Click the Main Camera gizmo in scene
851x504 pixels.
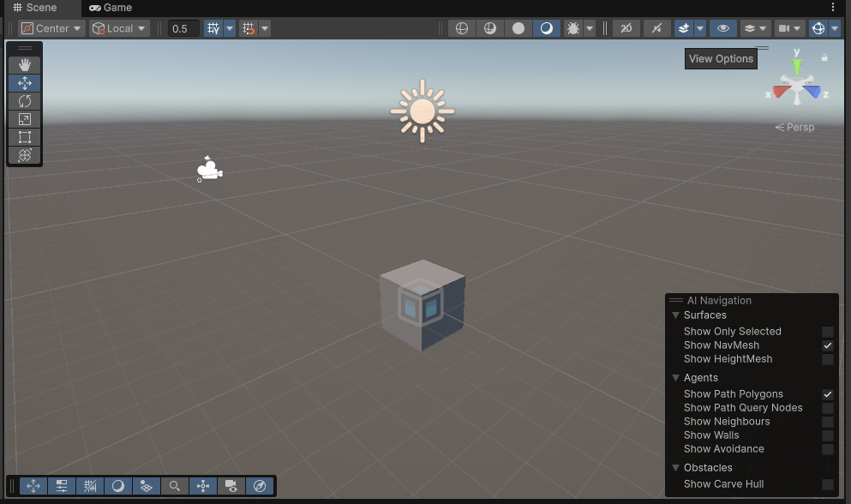pos(209,169)
